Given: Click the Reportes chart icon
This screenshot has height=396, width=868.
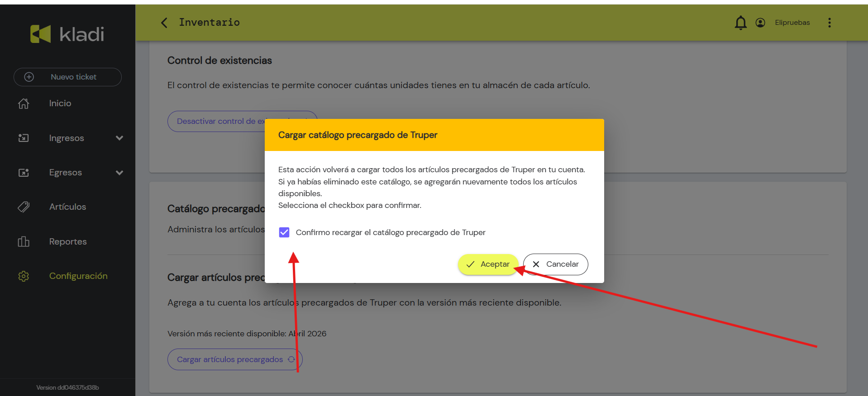Looking at the screenshot, I should pyautogui.click(x=24, y=241).
